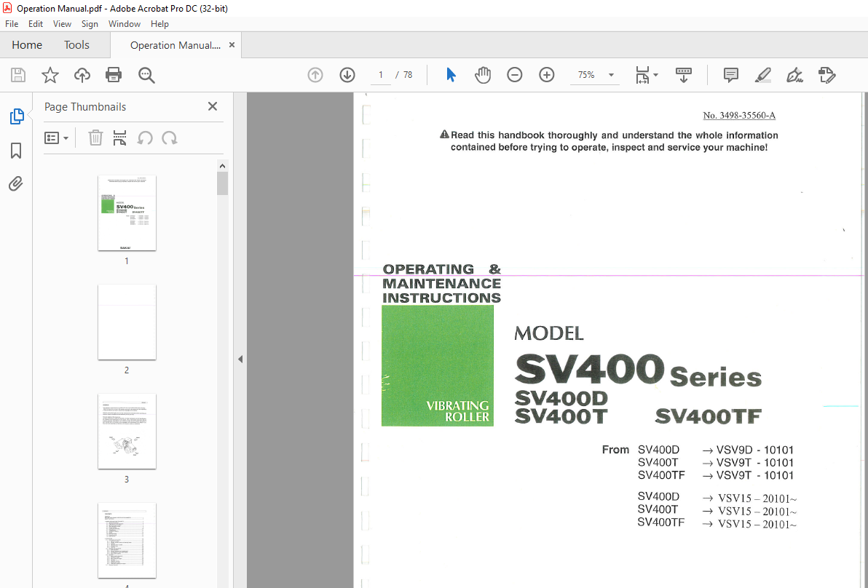Screen dimensions: 868x588
Task: Click the 'SV400TF' model heading text
Action: click(x=709, y=416)
